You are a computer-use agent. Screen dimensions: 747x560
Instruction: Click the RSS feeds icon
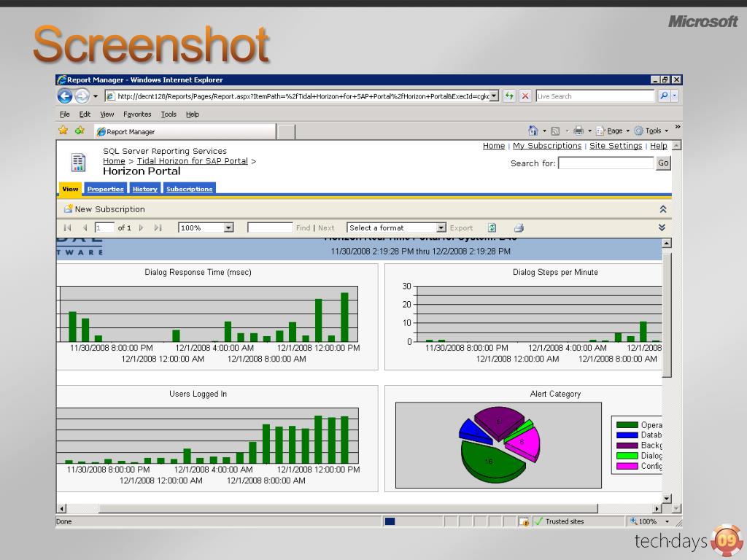(555, 131)
